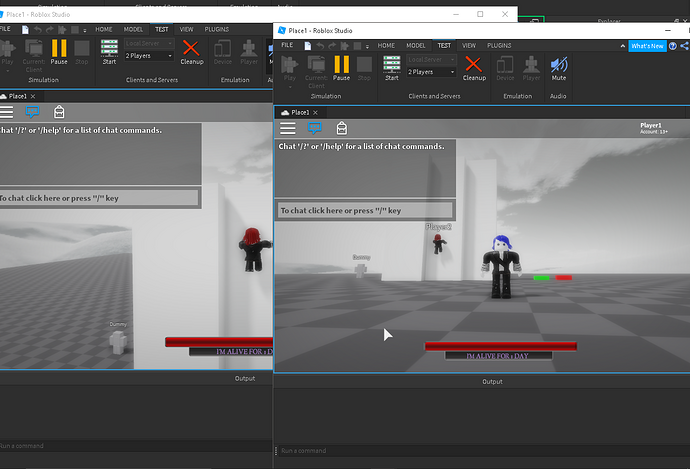Image resolution: width=690 pixels, height=469 pixels.
Task: Click undo arrow in front window toolbar
Action: [320, 46]
